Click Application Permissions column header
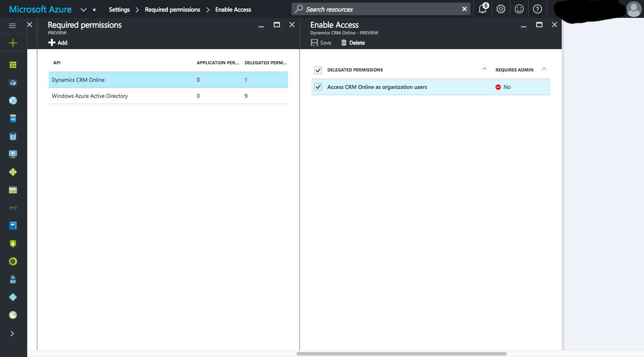Viewport: 644px width, 357px height. pyautogui.click(x=218, y=63)
